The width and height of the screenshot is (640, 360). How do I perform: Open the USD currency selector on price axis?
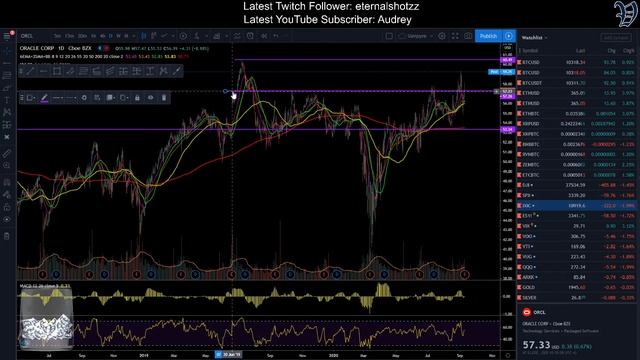(x=507, y=48)
